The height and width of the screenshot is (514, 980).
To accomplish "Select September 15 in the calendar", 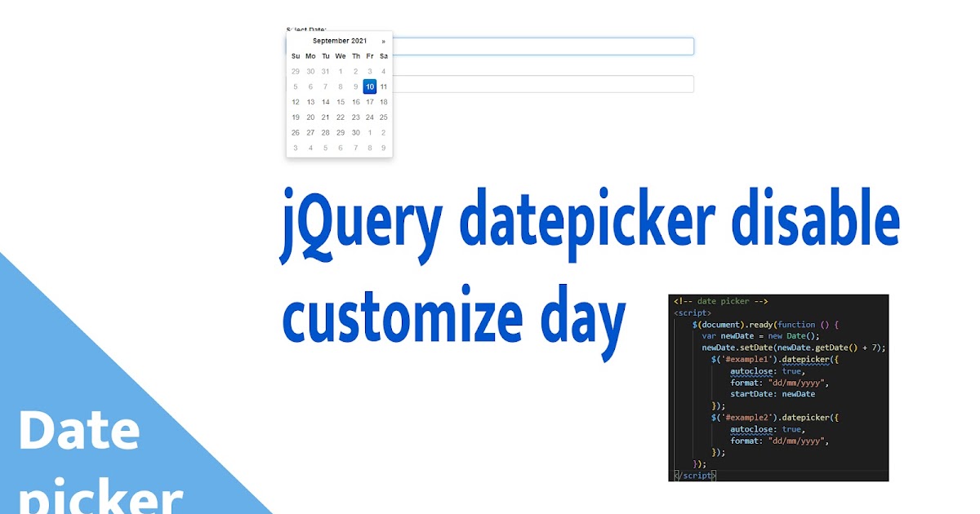I will coord(340,102).
